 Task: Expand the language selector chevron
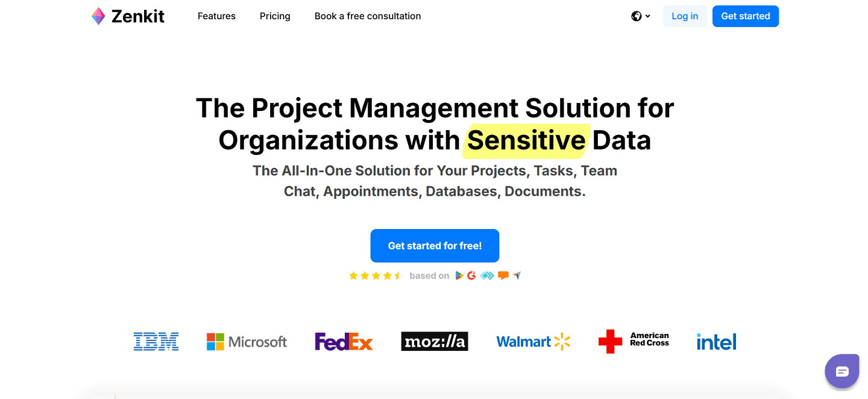(x=647, y=16)
